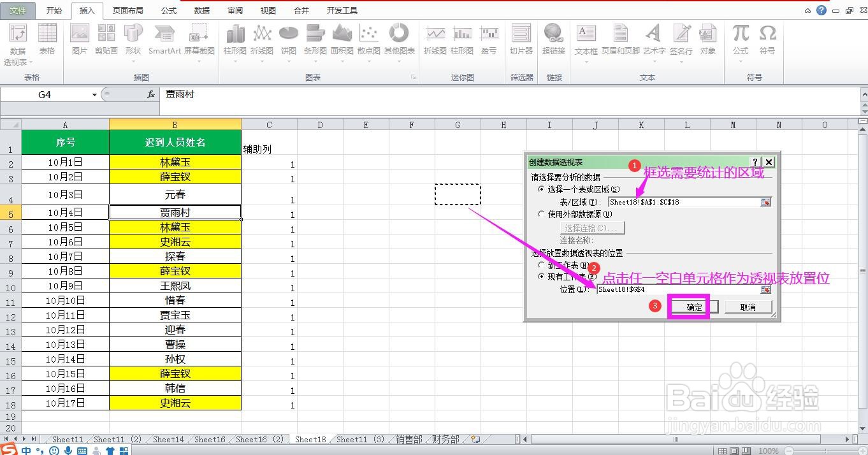Insert a Bar chart (条形图)

pyautogui.click(x=315, y=43)
